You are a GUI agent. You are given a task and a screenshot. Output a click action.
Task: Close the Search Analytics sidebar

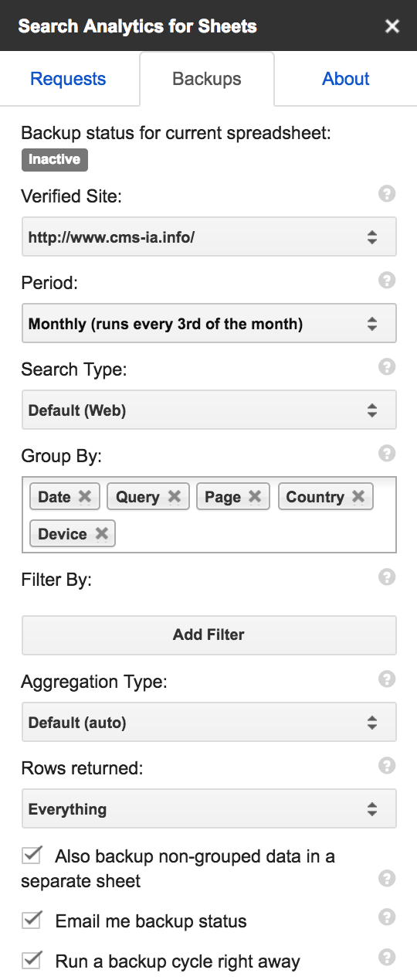click(392, 26)
